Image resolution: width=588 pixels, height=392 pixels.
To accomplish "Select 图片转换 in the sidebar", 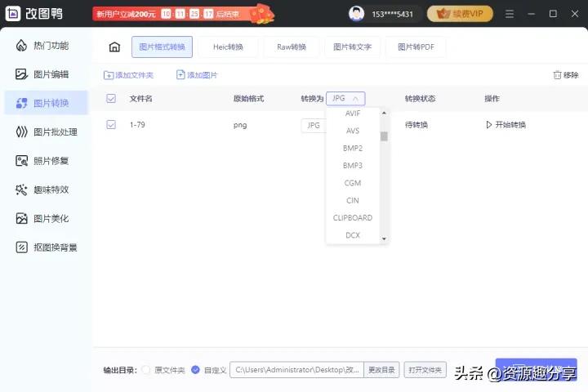I will coord(46,103).
